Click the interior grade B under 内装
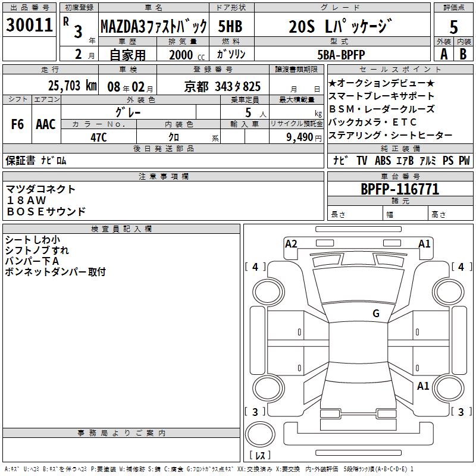Screen dimensions: 476x476 [x=463, y=54]
